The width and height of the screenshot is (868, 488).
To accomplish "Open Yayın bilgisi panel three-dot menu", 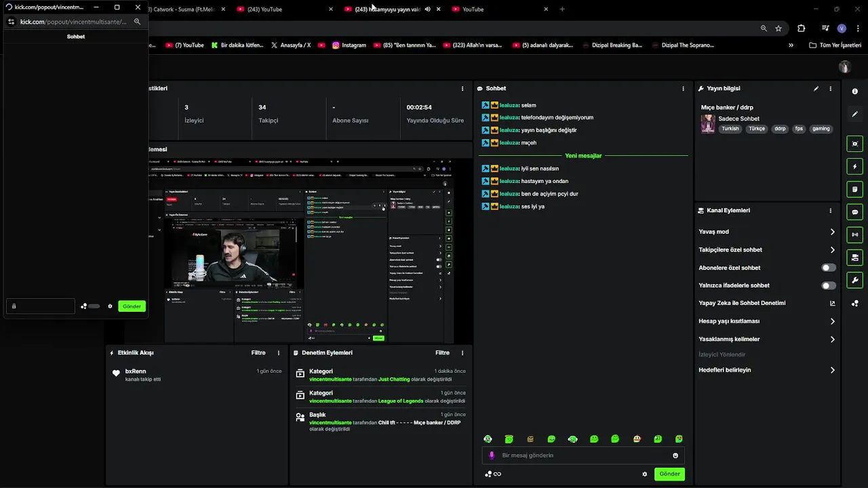I will 830,89.
